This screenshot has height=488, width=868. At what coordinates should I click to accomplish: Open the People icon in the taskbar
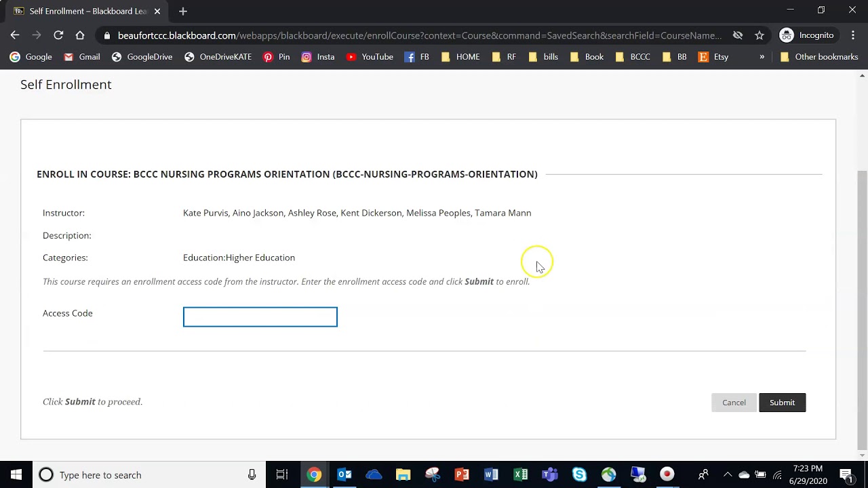click(x=703, y=474)
